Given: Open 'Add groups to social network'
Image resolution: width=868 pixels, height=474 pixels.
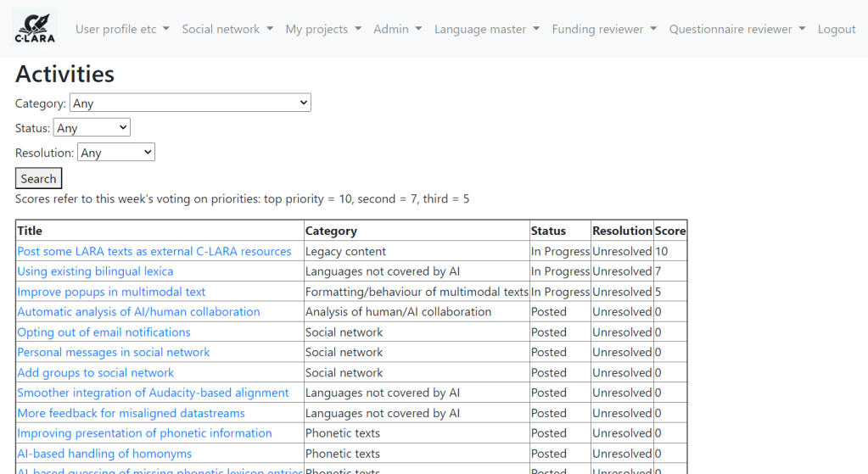Looking at the screenshot, I should coord(95,372).
